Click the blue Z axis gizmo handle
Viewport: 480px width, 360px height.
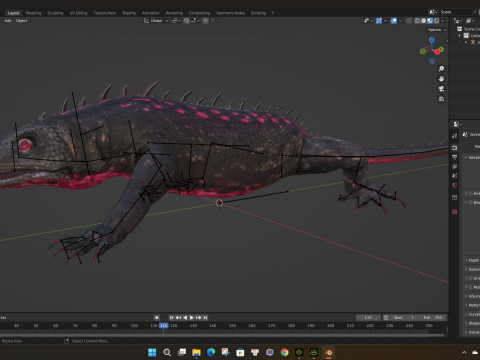pos(432,40)
